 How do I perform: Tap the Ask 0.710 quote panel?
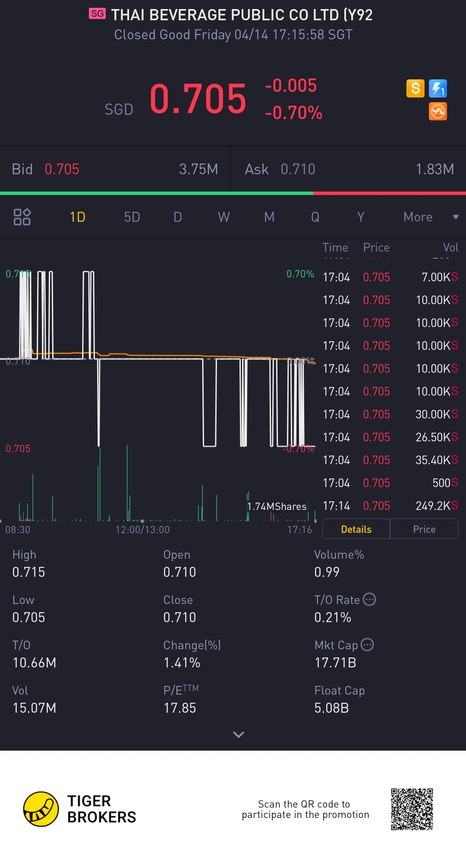coord(349,169)
